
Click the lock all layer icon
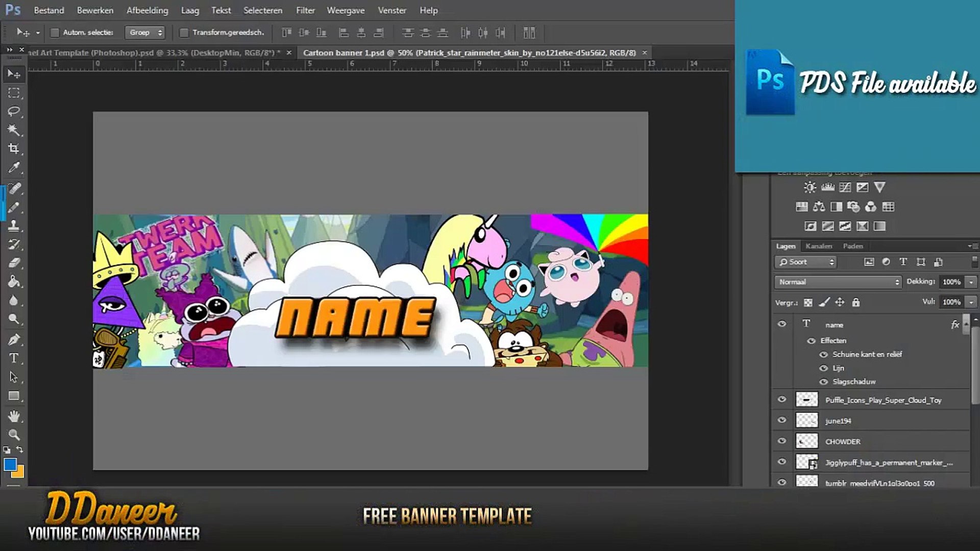(856, 303)
